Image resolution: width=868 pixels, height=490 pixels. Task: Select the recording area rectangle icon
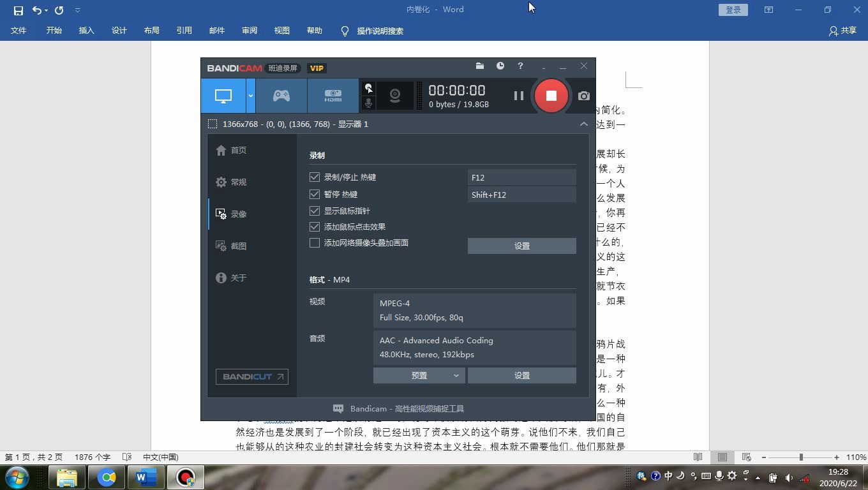213,124
